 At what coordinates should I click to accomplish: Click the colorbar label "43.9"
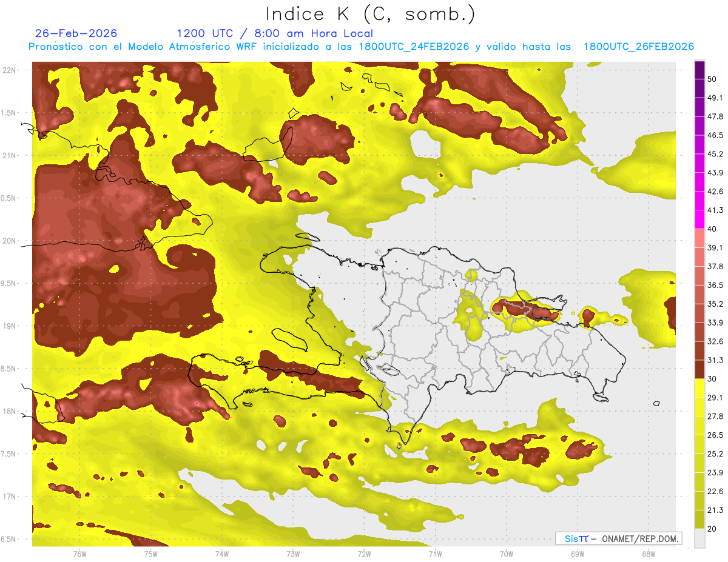point(715,173)
